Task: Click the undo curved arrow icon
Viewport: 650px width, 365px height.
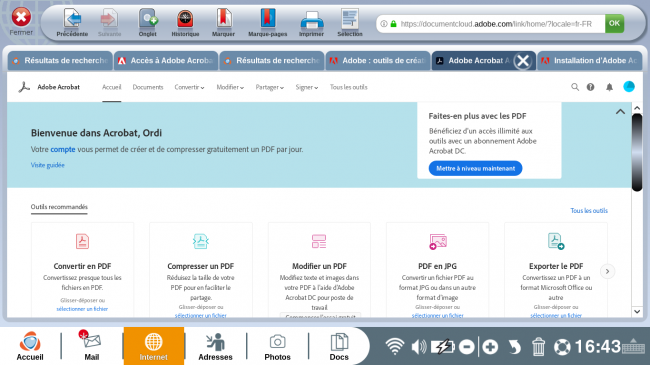Action: click(514, 347)
